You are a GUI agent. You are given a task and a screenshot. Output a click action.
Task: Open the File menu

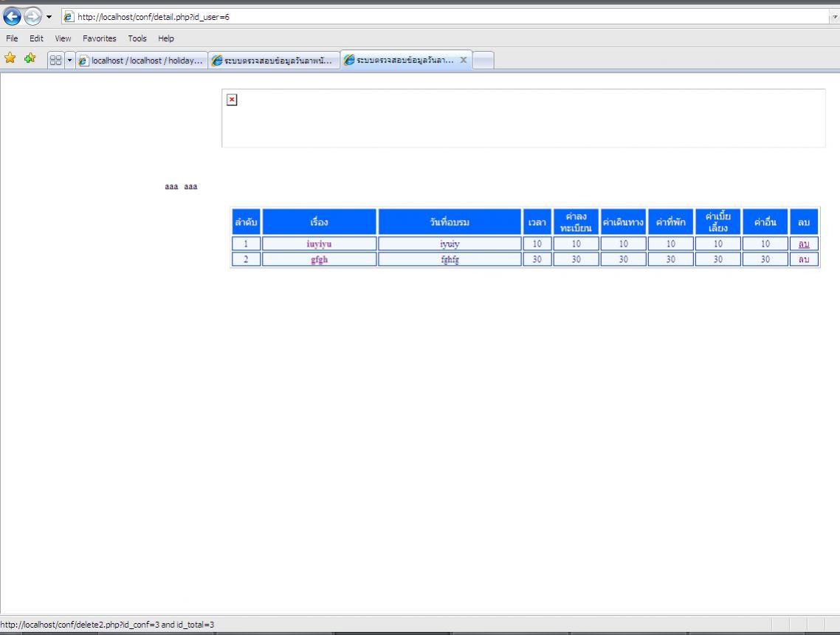12,38
